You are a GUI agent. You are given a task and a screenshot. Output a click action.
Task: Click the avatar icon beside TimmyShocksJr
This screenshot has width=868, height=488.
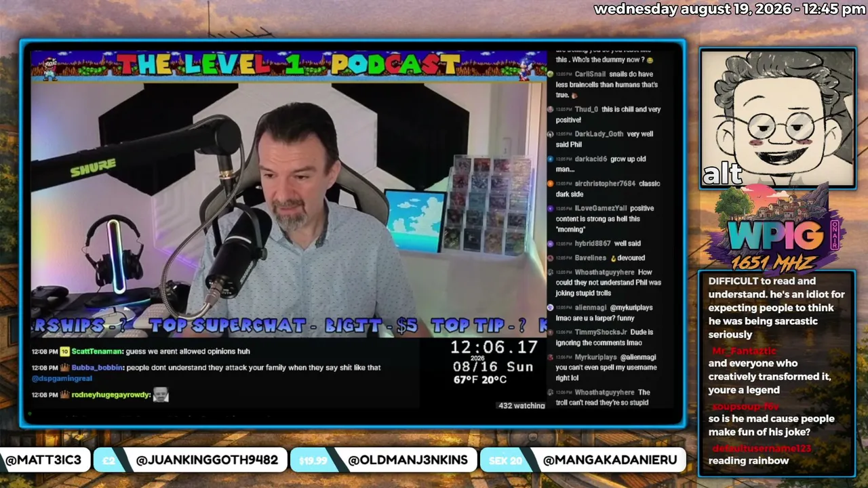pos(550,333)
